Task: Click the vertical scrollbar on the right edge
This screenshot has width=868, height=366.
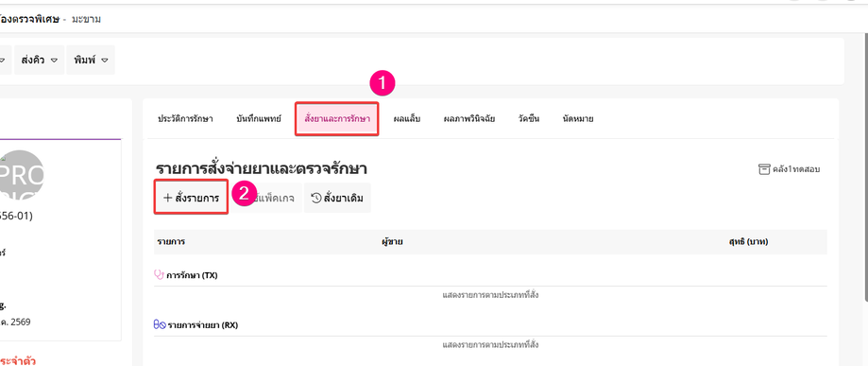Action: coord(864,166)
